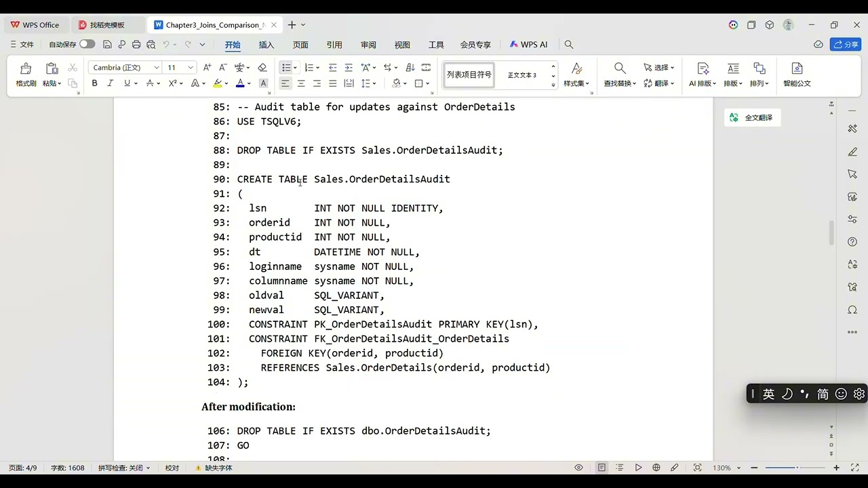This screenshot has height=488, width=868.
Task: Click the help question mark in right sidebar
Action: [852, 242]
